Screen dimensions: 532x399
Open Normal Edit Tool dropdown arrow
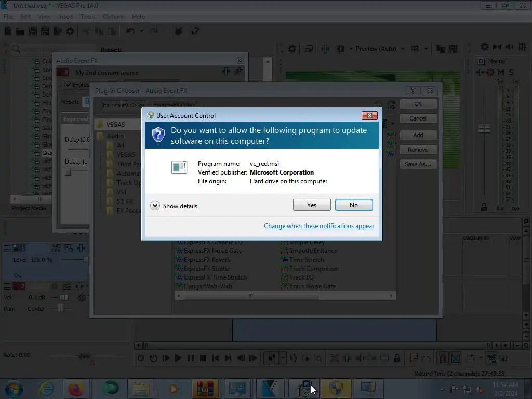pyautogui.click(x=282, y=358)
